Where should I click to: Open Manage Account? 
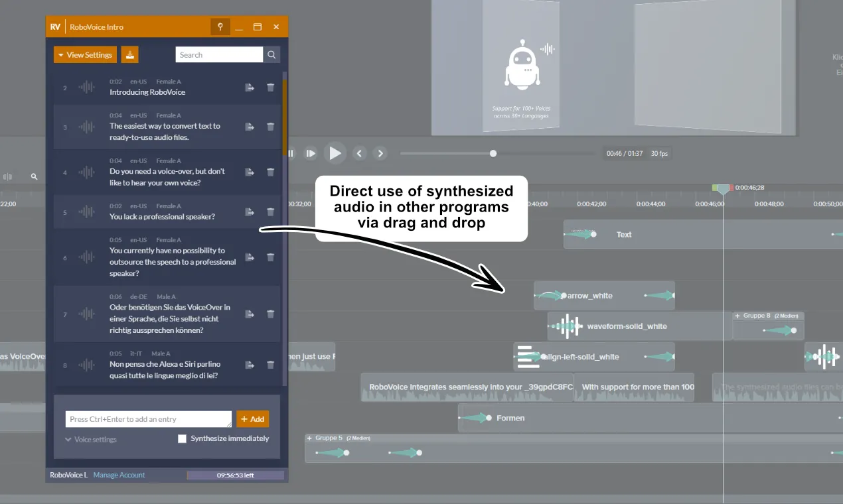tap(118, 475)
